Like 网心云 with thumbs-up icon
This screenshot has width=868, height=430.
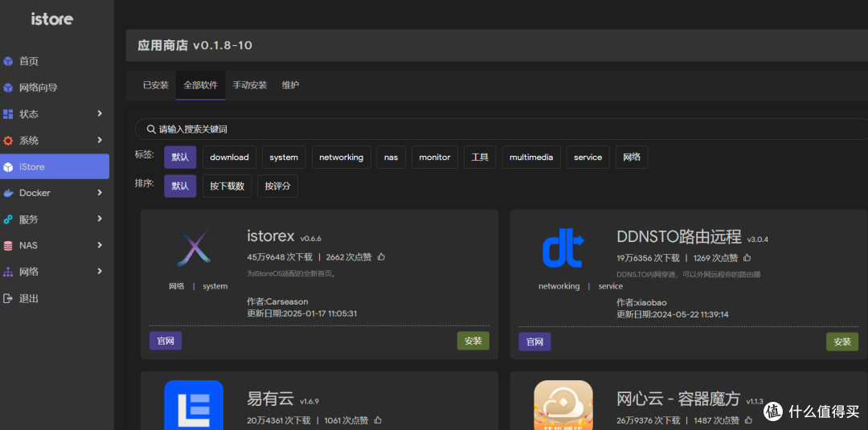click(748, 420)
